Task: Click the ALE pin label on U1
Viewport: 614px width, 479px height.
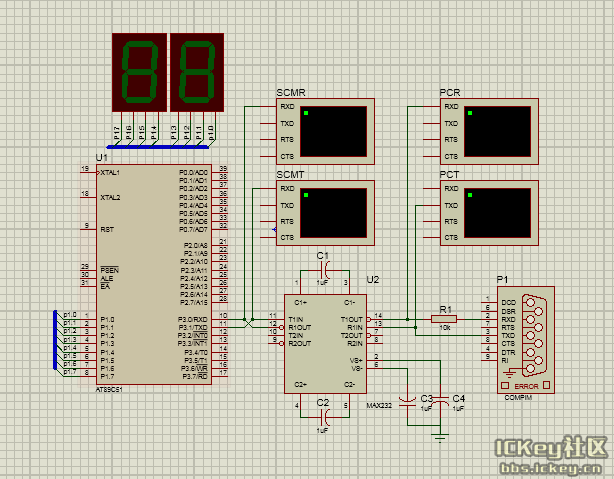Action: [107, 278]
